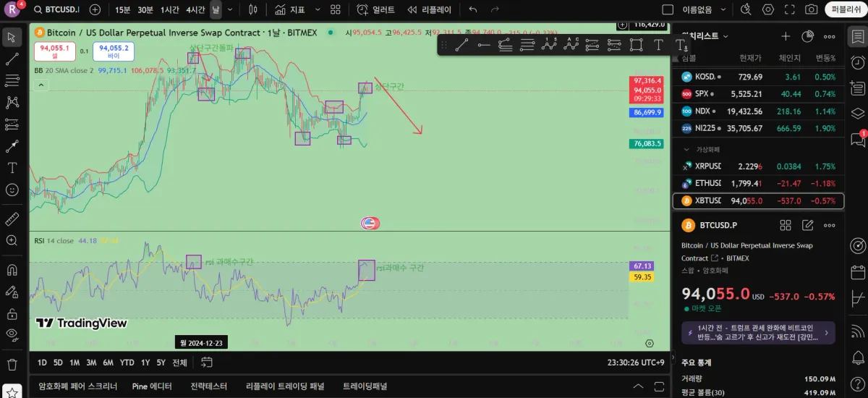Open the indicator templates grid icon

point(335,9)
